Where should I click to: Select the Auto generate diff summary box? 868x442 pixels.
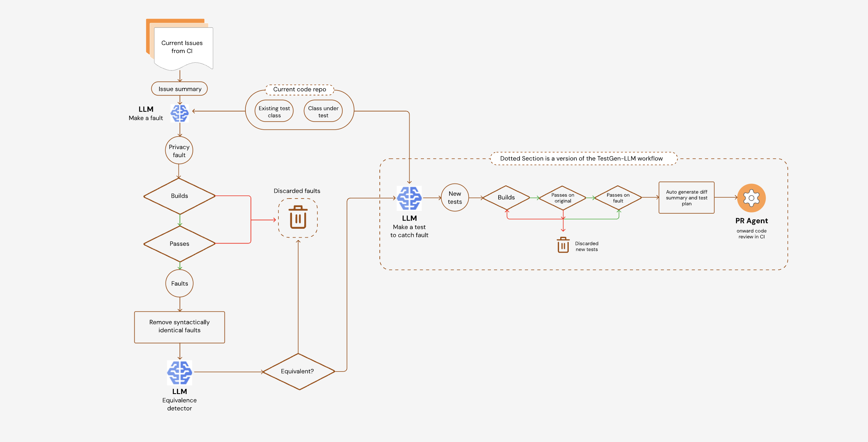686,197
